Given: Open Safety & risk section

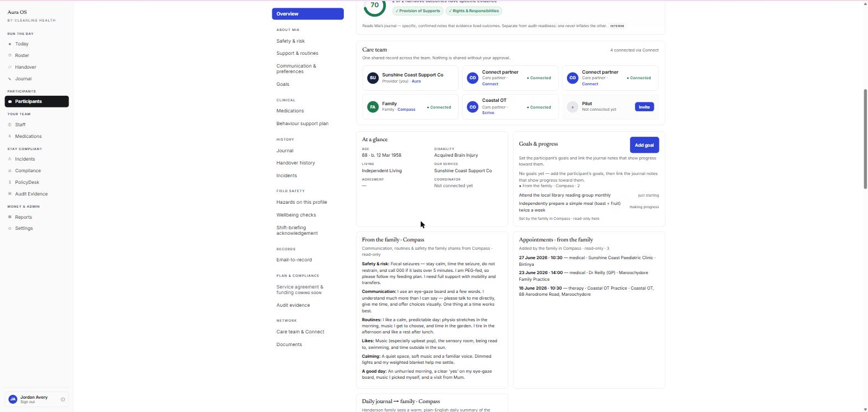Looking at the screenshot, I should 291,41.
